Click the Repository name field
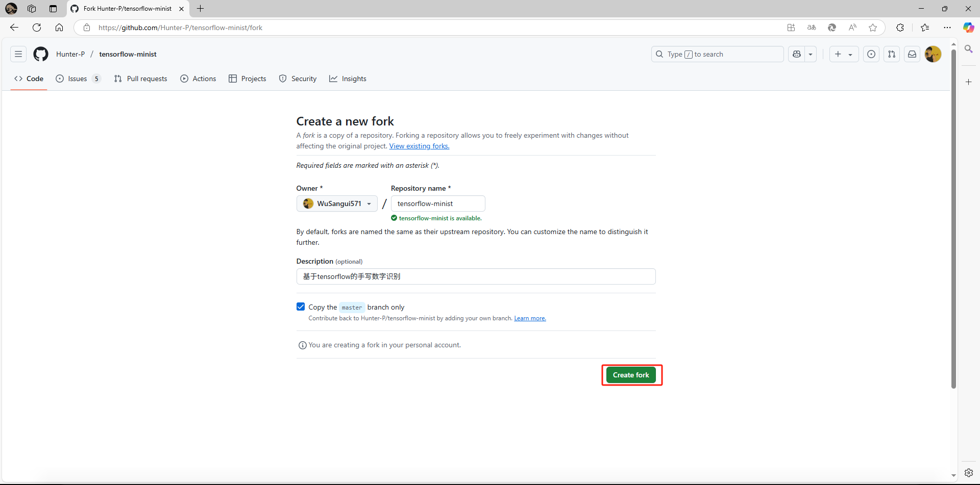Image resolution: width=980 pixels, height=485 pixels. tap(438, 203)
